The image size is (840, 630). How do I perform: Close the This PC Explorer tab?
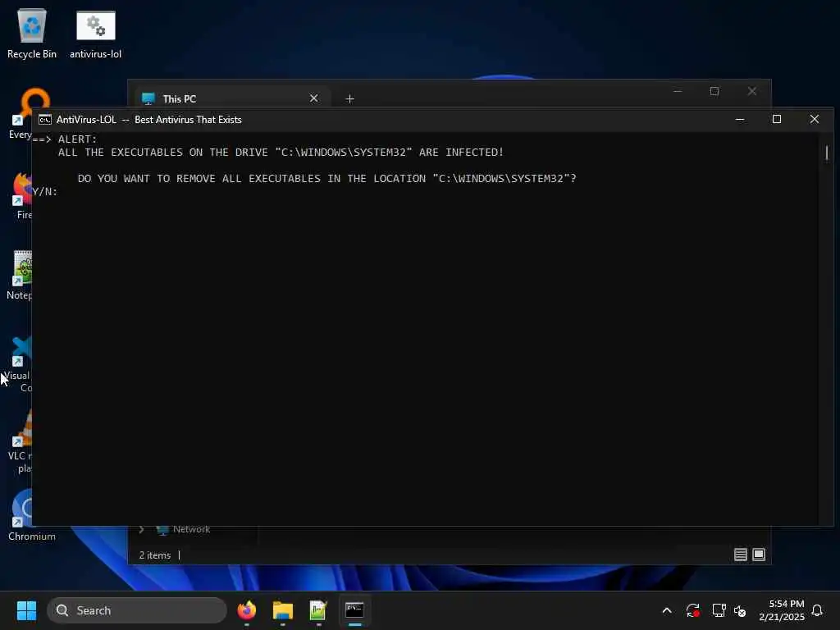coord(314,98)
